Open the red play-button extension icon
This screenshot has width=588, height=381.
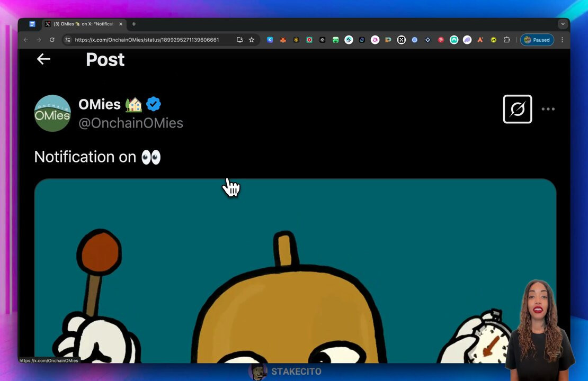click(x=309, y=40)
